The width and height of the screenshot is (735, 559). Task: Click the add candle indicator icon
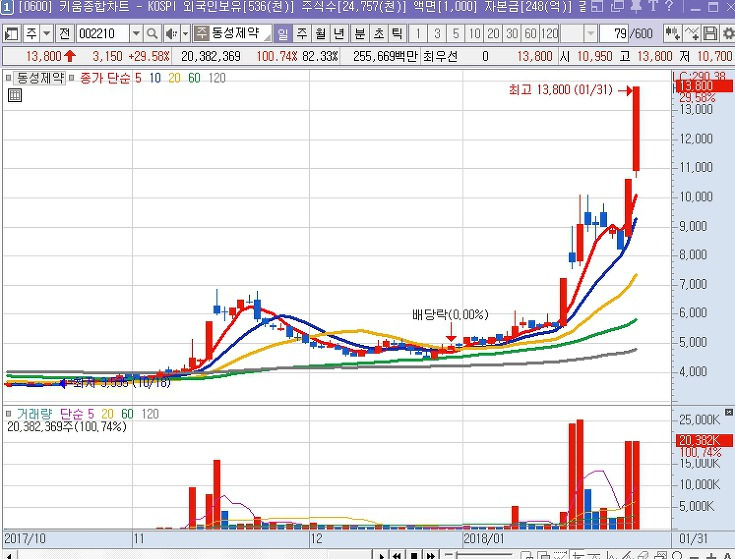tap(673, 34)
